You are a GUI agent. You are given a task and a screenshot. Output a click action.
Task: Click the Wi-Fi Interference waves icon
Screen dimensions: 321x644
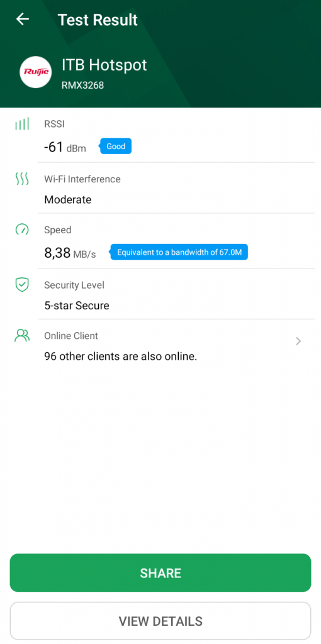tap(22, 179)
